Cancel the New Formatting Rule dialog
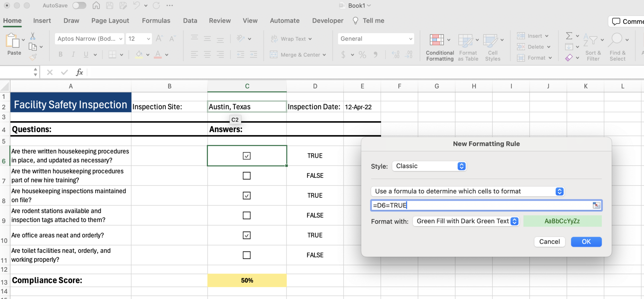 pyautogui.click(x=549, y=241)
